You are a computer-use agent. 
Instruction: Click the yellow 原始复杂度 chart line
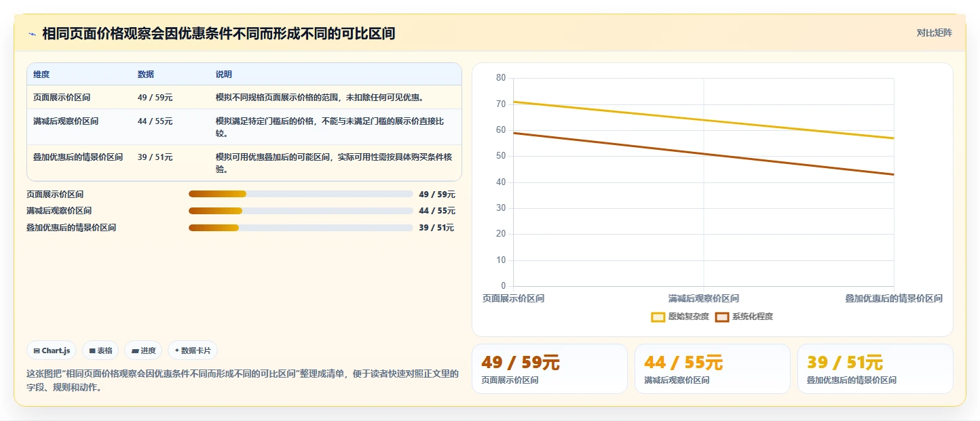tap(704, 120)
